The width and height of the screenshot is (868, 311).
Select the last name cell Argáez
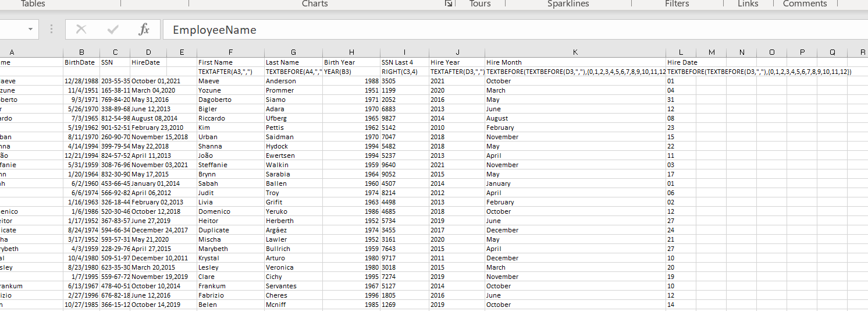[294, 230]
